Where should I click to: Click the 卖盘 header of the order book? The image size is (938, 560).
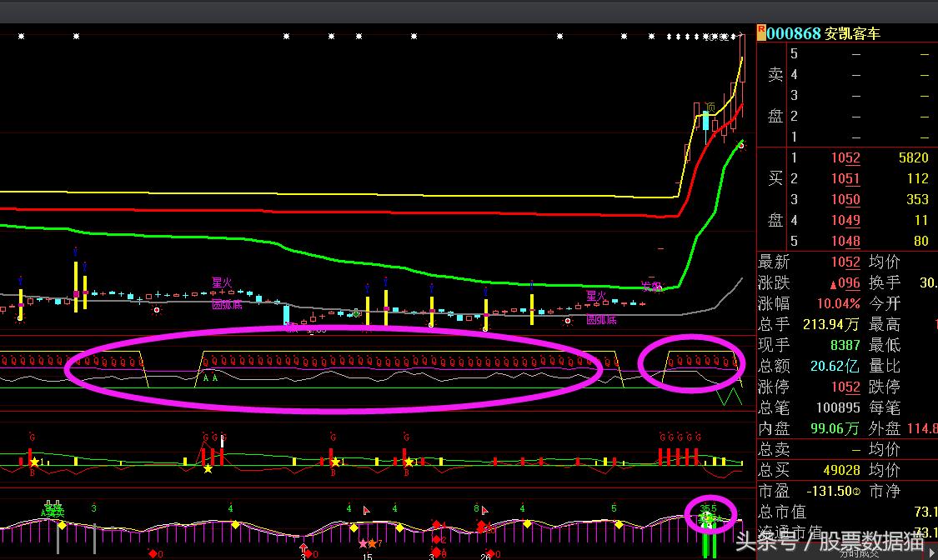point(775,95)
